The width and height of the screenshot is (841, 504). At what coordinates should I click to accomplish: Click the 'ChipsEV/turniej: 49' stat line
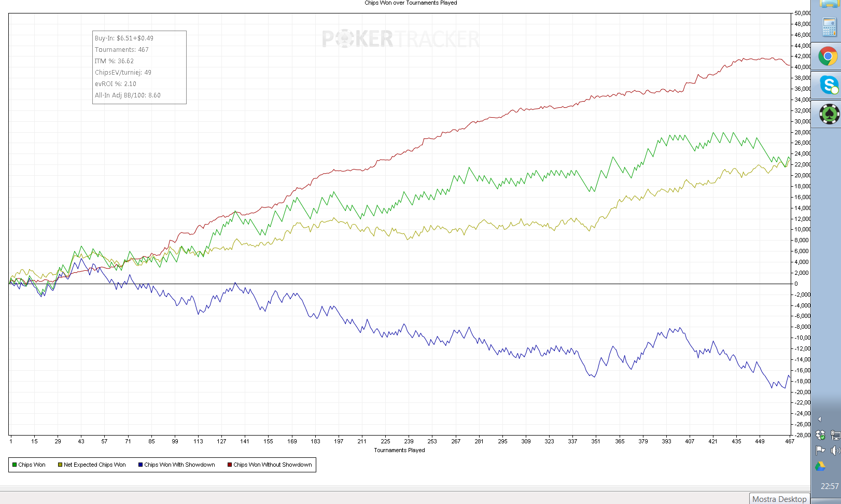point(123,73)
